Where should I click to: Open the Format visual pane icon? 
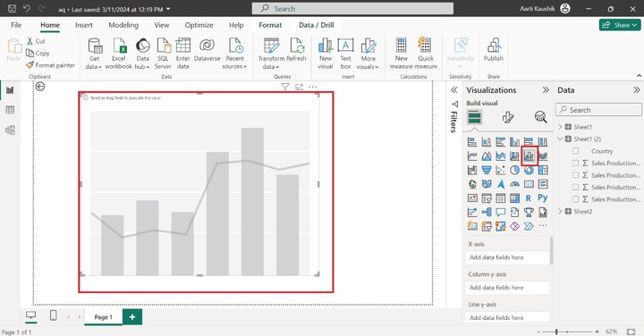click(x=508, y=118)
